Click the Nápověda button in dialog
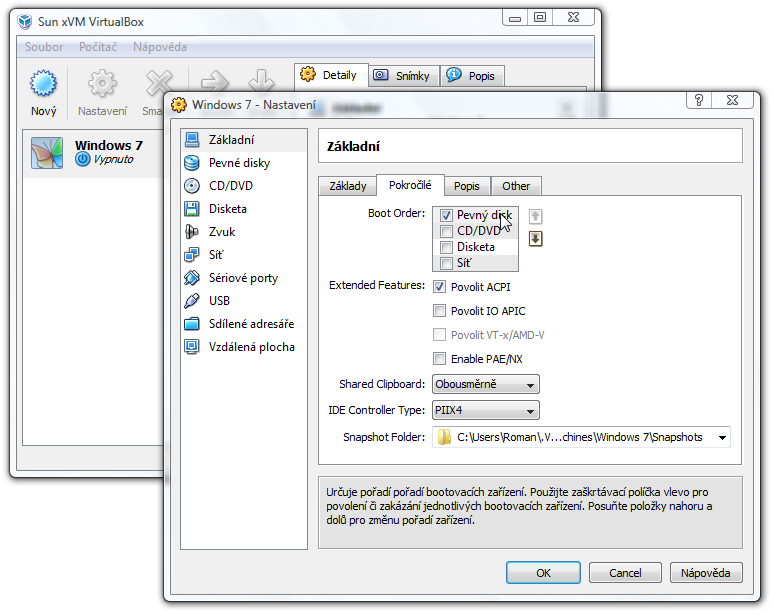Image resolution: width=773 pixels, height=613 pixels. 705,573
